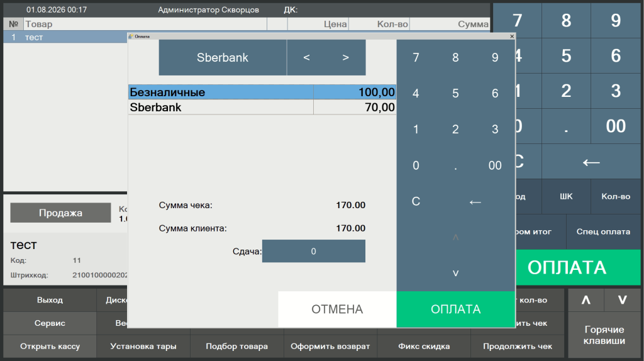Click the Сдача change field

313,251
